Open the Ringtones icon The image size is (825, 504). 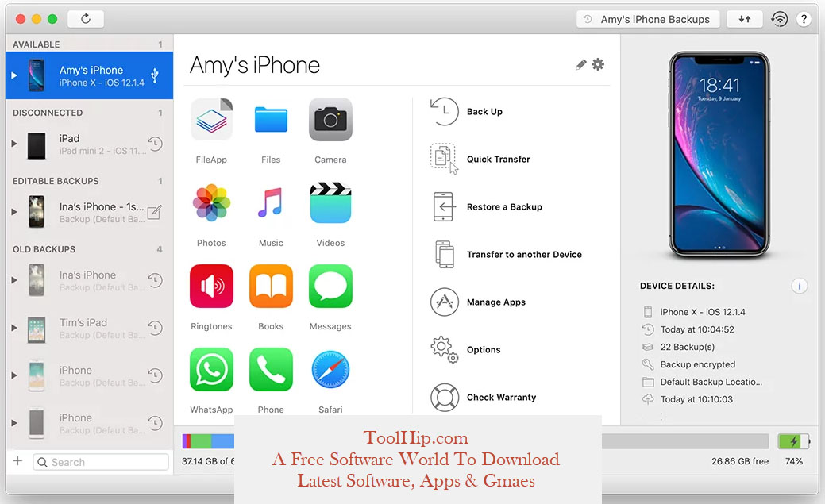(211, 286)
